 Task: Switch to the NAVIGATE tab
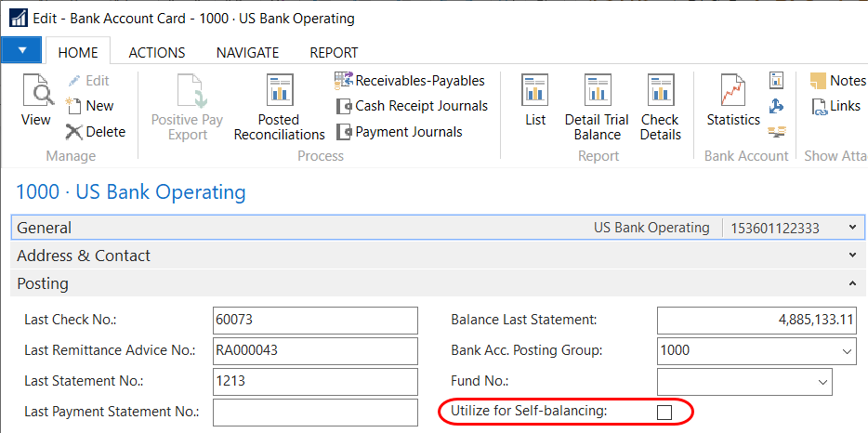pos(247,53)
